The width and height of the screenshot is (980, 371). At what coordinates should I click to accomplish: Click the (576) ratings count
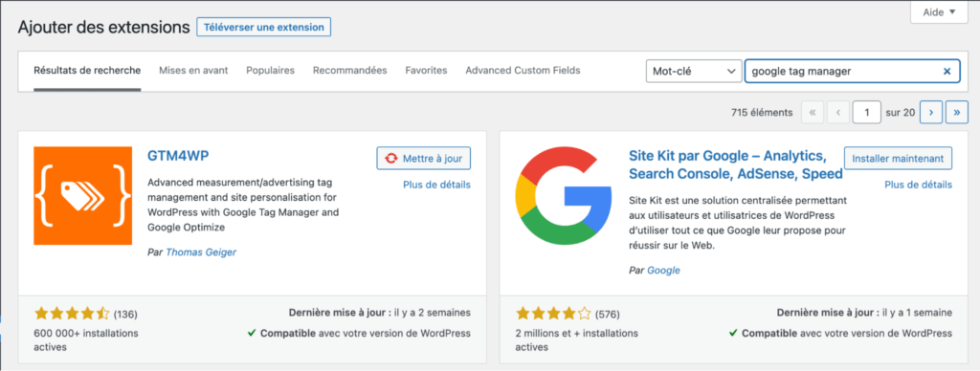(x=607, y=314)
